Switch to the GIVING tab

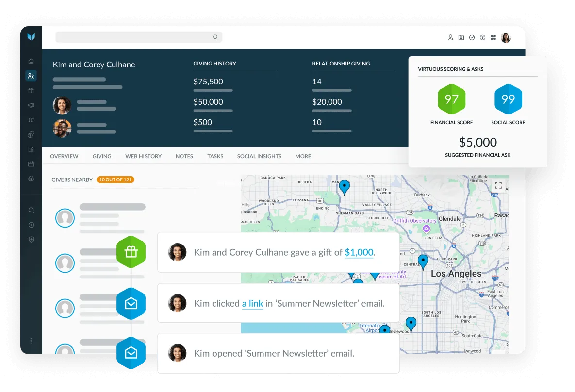tap(101, 156)
